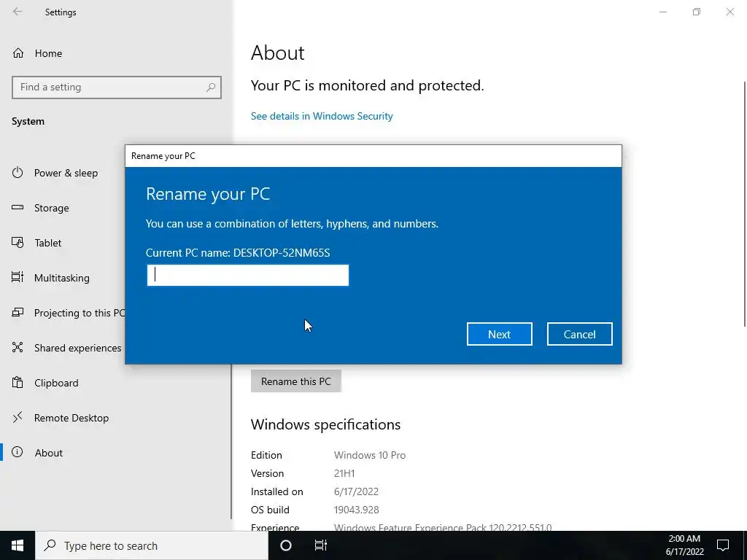The height and width of the screenshot is (560, 747).
Task: Open the Clipboard settings page
Action: click(56, 383)
